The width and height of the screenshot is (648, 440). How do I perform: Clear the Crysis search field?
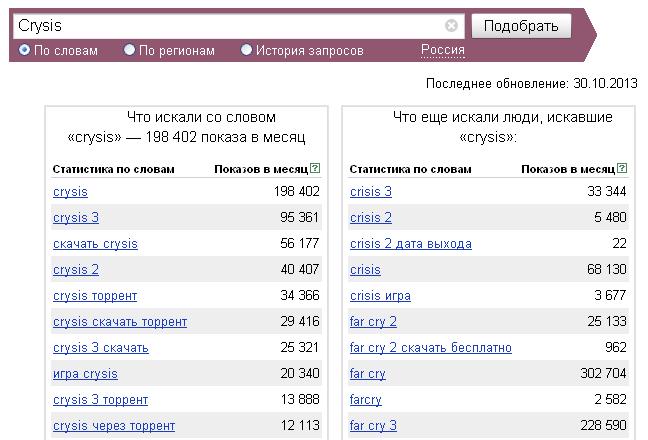(x=451, y=26)
